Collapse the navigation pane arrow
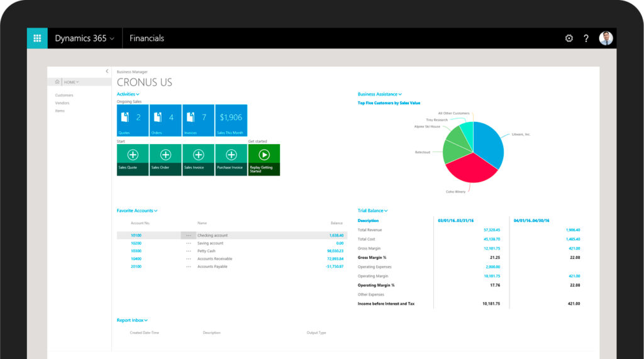The width and height of the screenshot is (644, 359). point(107,71)
